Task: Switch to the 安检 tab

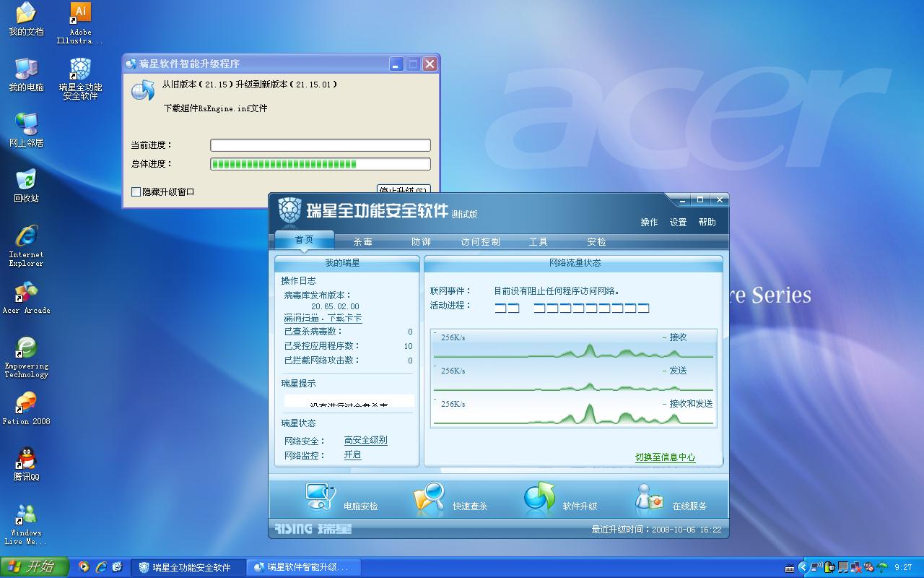Action: tap(597, 242)
